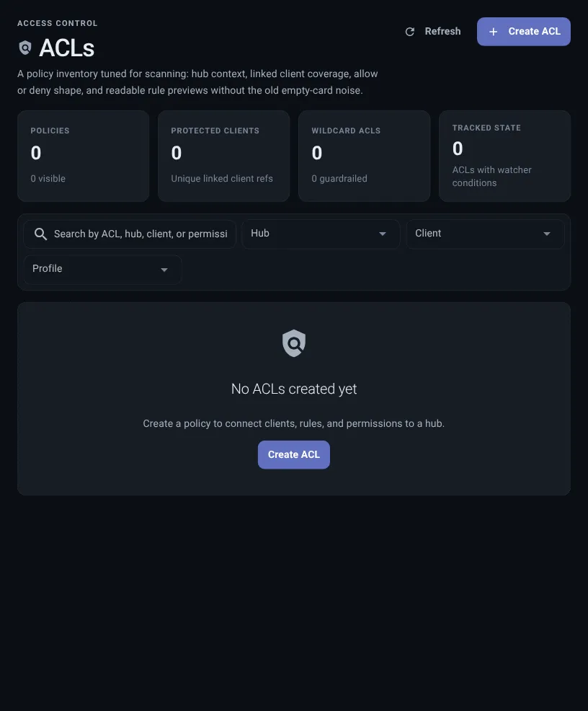
Task: Click the magnifying glass search icon
Action: click(41, 233)
